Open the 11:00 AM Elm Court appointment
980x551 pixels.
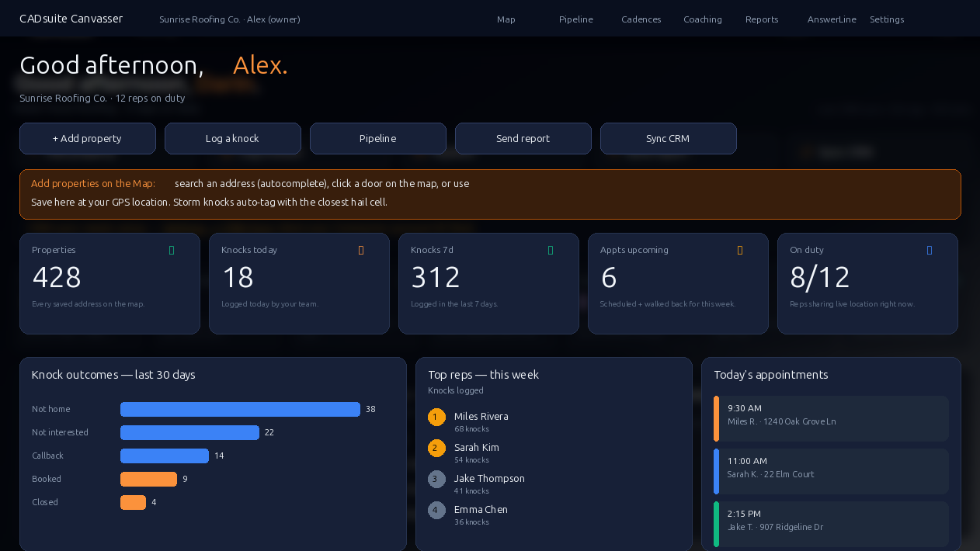(831, 471)
